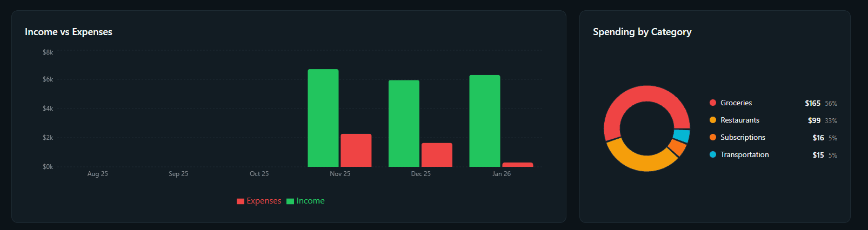Viewport: 868px width, 230px height.
Task: Click the Spending by Category heading
Action: pyautogui.click(x=642, y=32)
